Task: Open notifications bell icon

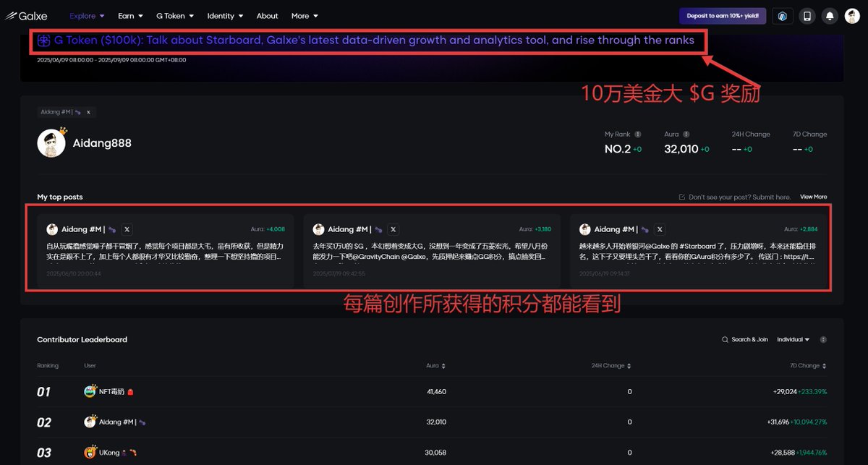Action: tap(830, 16)
